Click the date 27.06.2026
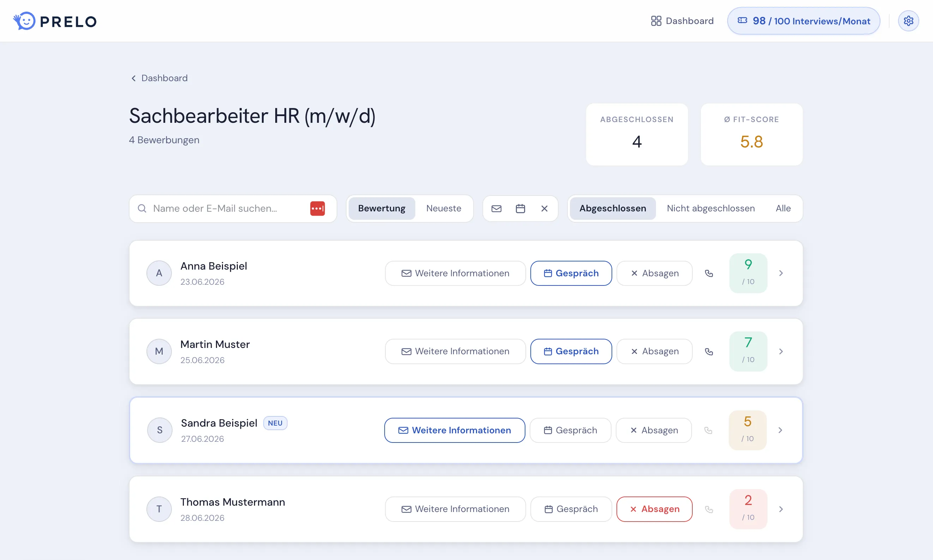The height and width of the screenshot is (560, 933). pos(203,439)
